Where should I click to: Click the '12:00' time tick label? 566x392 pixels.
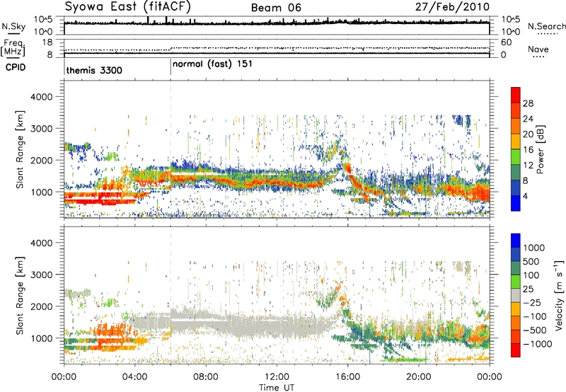point(277,377)
